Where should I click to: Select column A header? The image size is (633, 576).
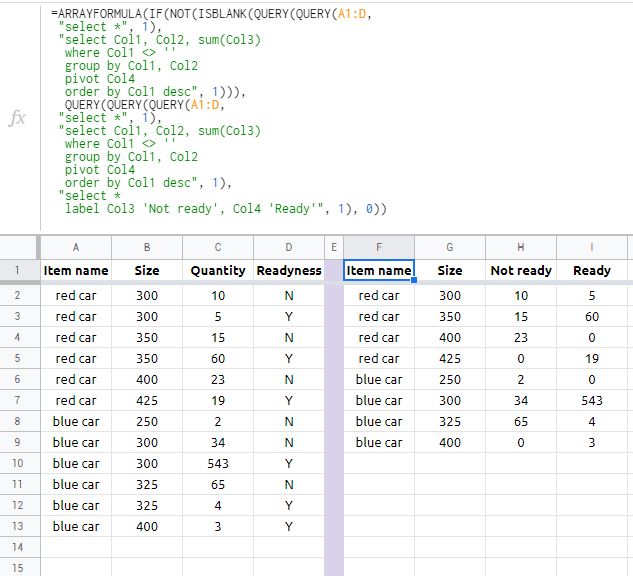(76, 247)
